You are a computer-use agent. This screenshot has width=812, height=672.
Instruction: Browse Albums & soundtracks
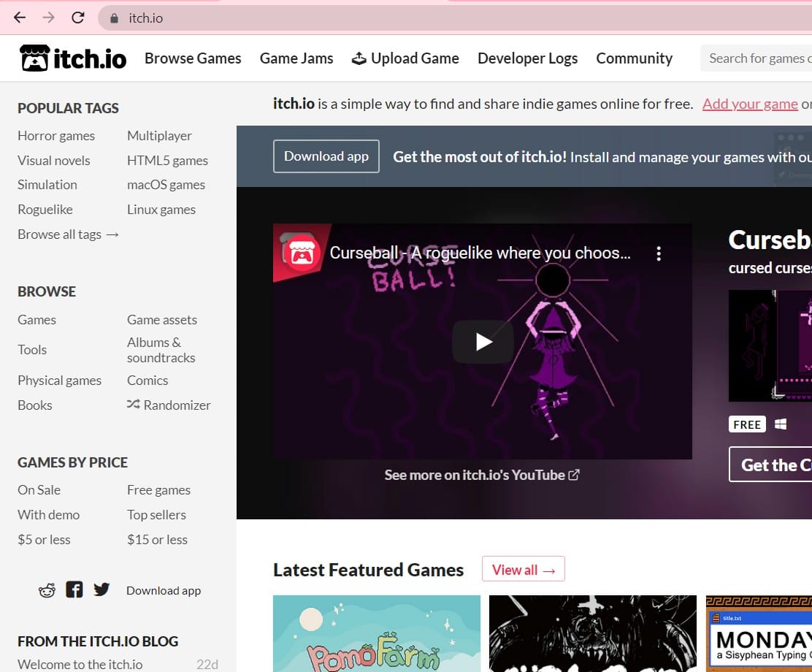[161, 350]
